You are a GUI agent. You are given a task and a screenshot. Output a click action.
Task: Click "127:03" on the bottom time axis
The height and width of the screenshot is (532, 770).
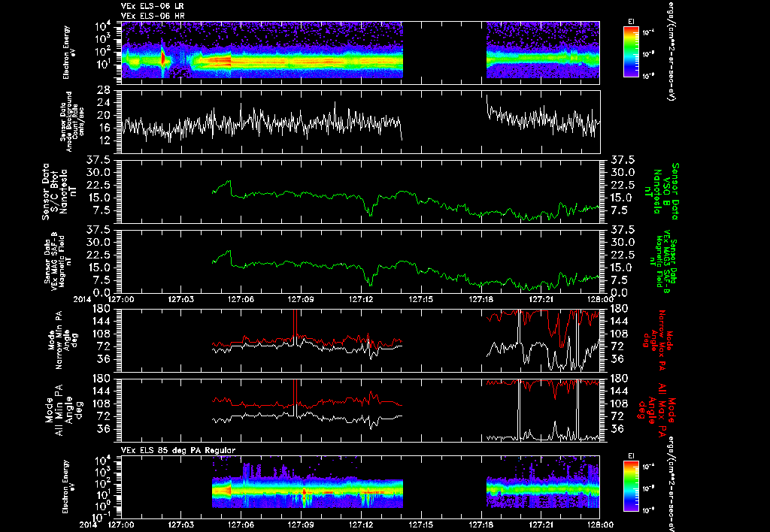pos(181,524)
